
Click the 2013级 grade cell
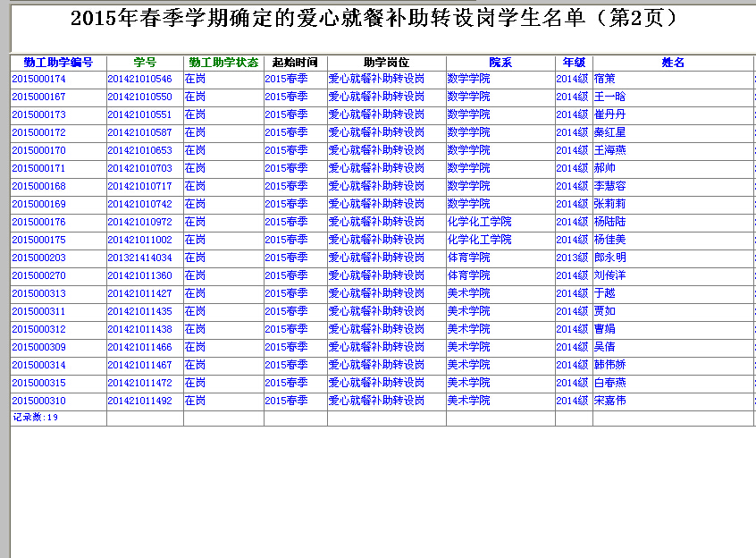[572, 258]
